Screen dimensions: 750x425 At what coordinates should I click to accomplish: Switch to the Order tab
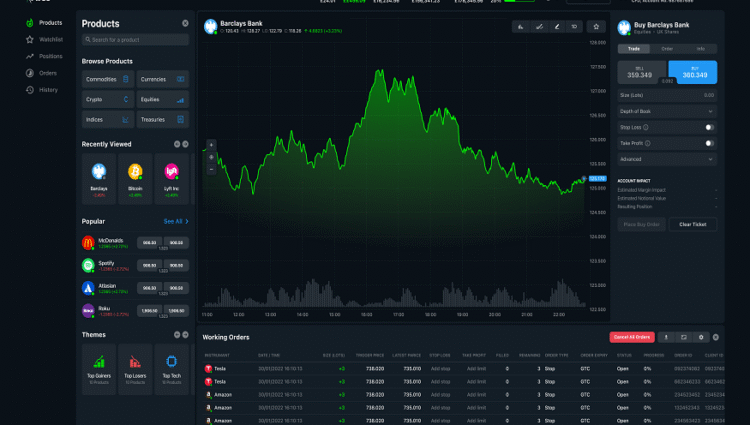click(667, 49)
